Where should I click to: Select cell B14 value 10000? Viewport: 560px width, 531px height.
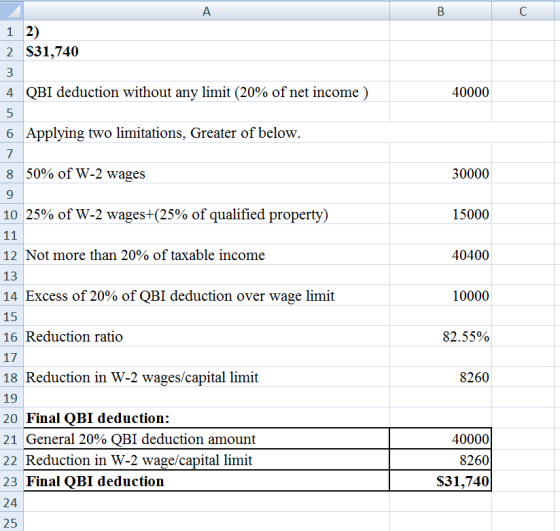[440, 296]
